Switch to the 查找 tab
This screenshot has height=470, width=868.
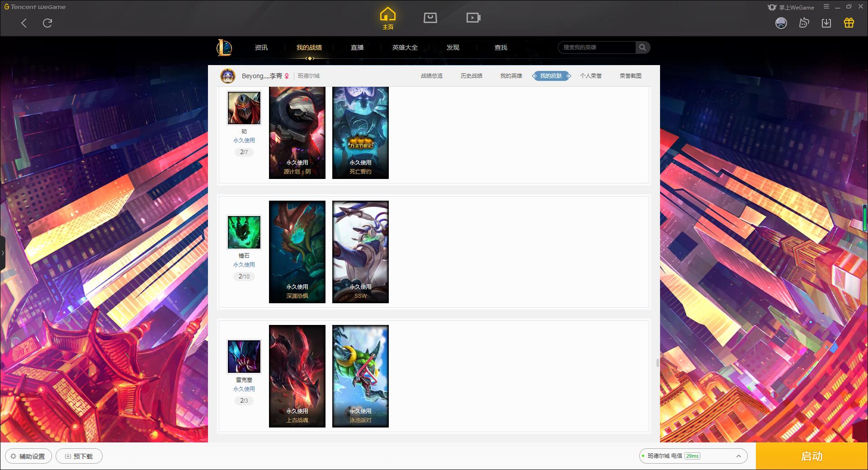pyautogui.click(x=501, y=47)
